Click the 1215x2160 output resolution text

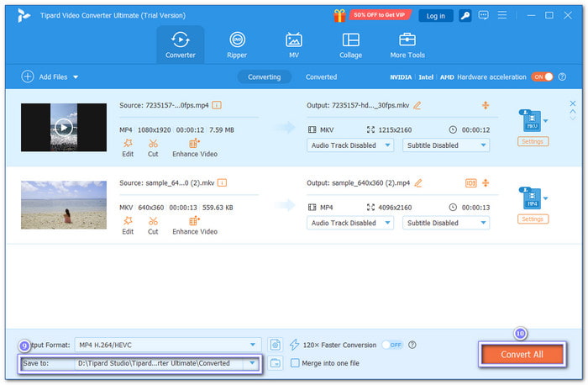395,129
